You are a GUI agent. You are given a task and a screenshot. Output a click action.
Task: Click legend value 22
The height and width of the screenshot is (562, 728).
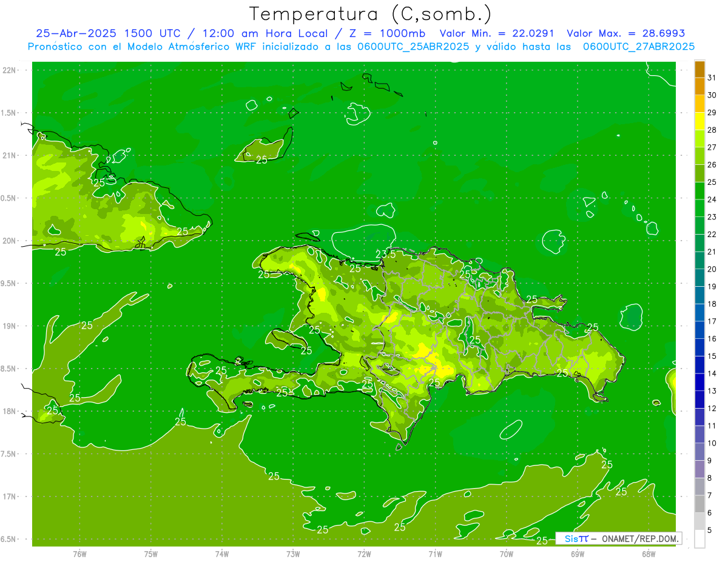[x=712, y=235]
